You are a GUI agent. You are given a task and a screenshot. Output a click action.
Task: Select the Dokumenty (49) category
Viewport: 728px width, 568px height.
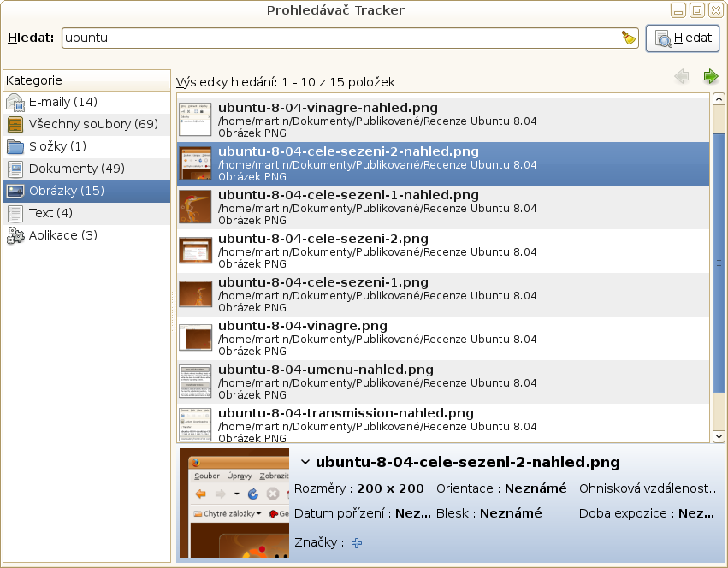86,169
